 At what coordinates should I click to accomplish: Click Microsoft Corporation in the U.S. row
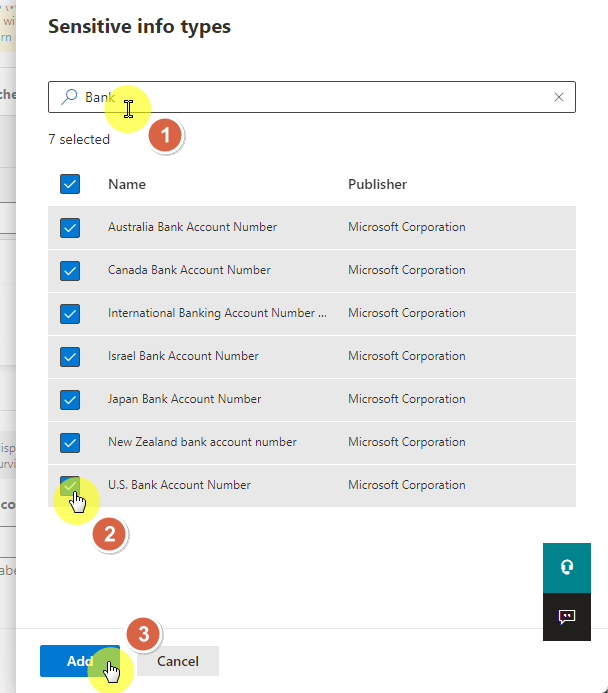(407, 485)
